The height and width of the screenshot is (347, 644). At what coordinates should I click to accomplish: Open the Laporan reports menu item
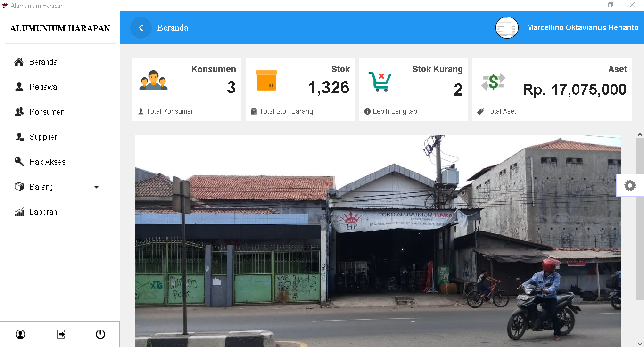tap(43, 212)
